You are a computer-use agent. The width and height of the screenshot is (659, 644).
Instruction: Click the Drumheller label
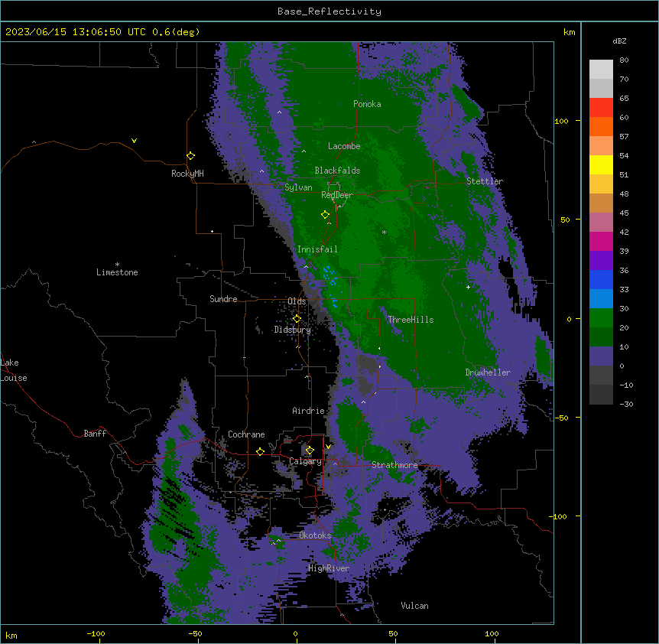tap(488, 372)
